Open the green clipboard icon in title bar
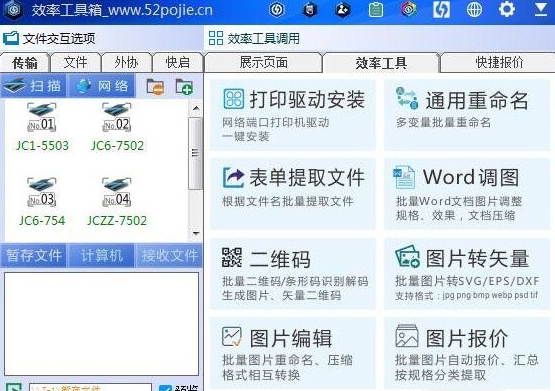555x391 pixels. click(376, 10)
